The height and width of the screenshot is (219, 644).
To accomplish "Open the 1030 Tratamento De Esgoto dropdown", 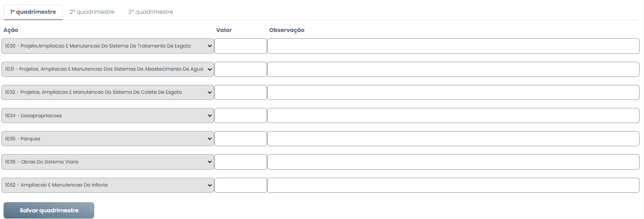I will click(108, 46).
